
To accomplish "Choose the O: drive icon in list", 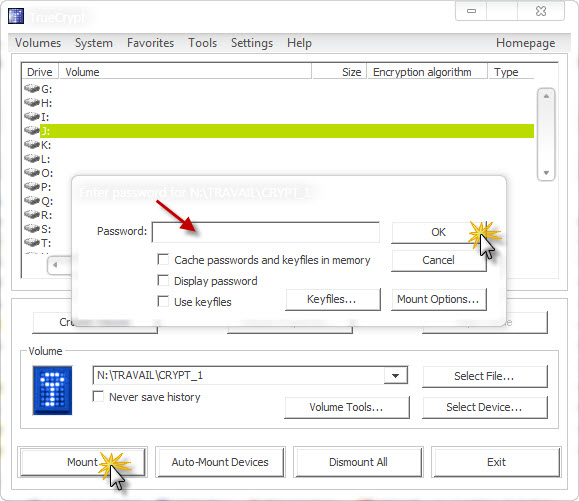I will [32, 172].
